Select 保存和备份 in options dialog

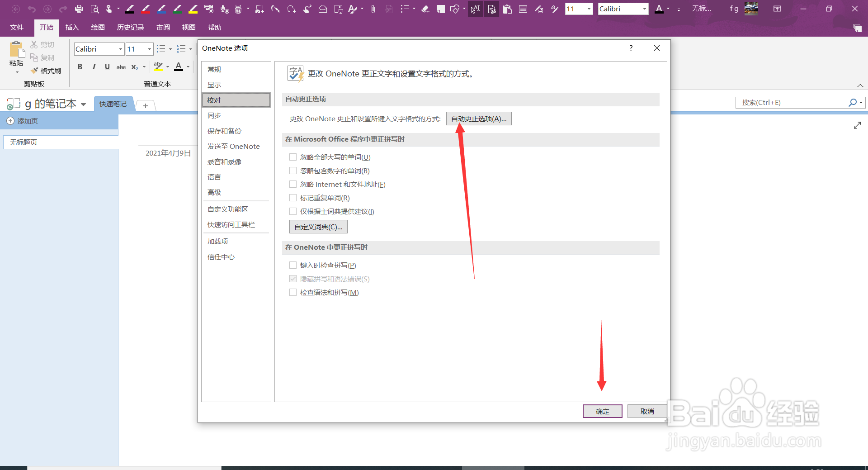click(236, 131)
